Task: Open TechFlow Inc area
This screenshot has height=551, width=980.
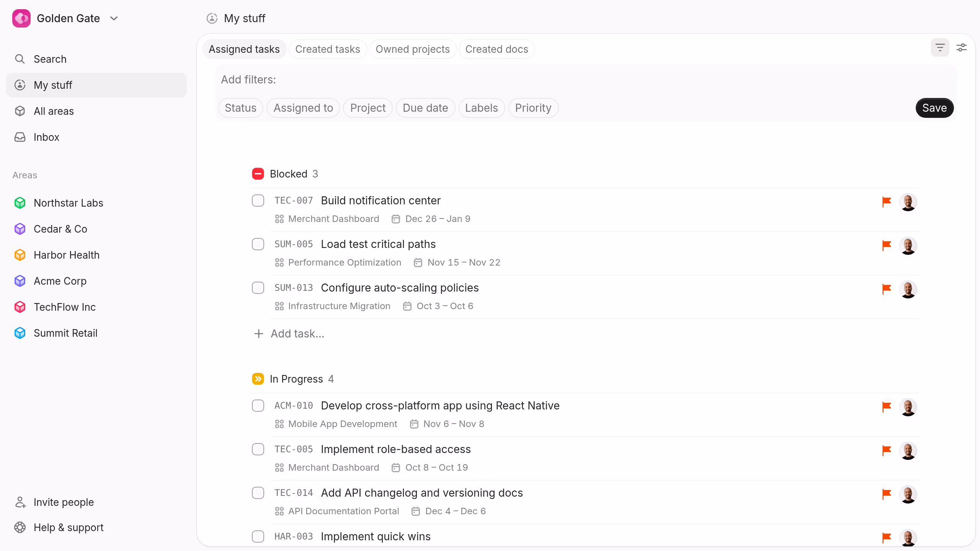Action: 96,307
